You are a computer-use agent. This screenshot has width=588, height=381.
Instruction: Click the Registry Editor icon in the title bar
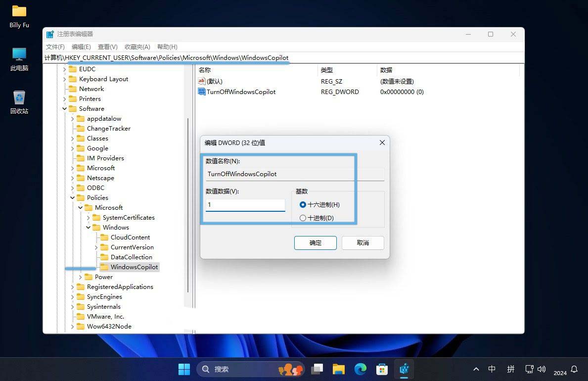(x=49, y=34)
